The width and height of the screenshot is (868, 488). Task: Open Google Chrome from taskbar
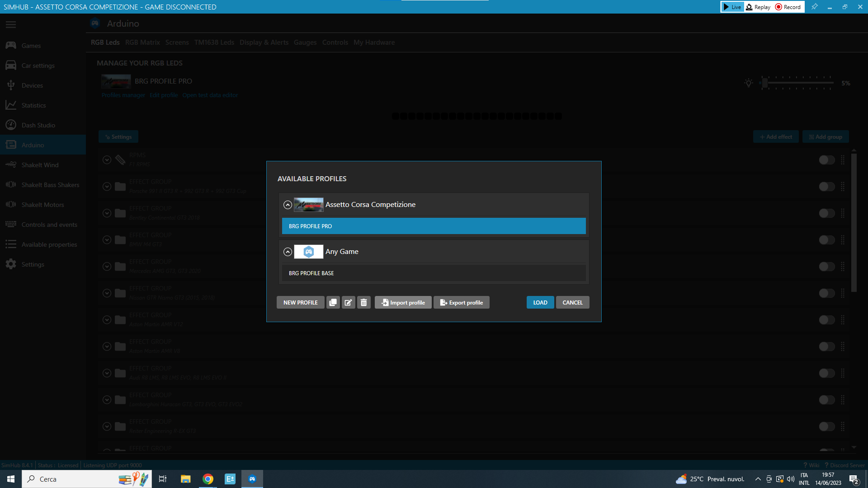pyautogui.click(x=208, y=479)
